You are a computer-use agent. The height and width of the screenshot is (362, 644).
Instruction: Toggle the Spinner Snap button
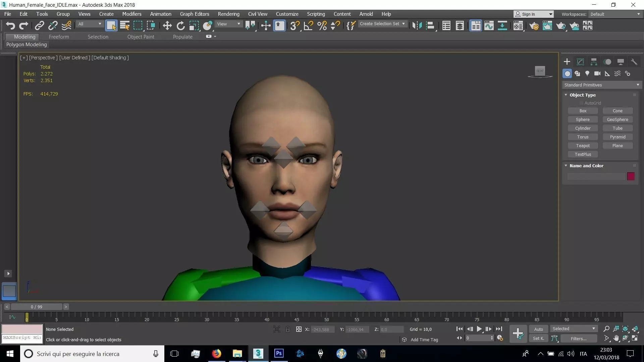click(x=335, y=26)
